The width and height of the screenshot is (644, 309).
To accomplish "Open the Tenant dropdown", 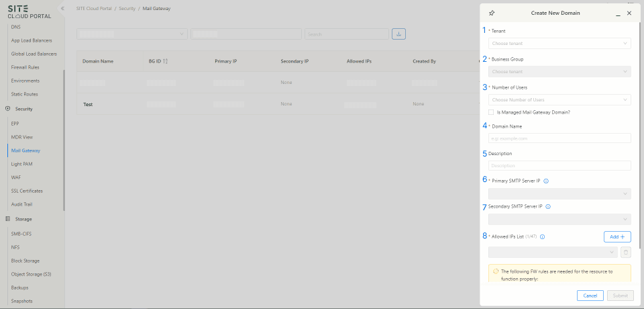I will (559, 44).
